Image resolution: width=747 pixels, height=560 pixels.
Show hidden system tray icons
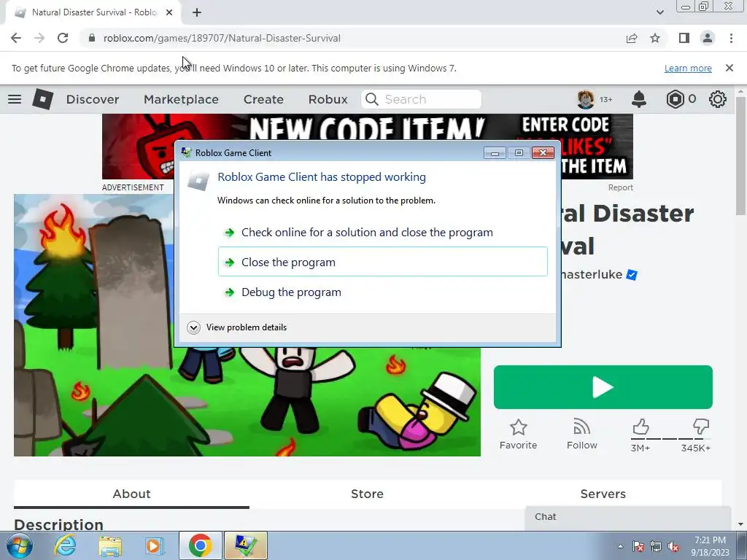[x=620, y=546]
